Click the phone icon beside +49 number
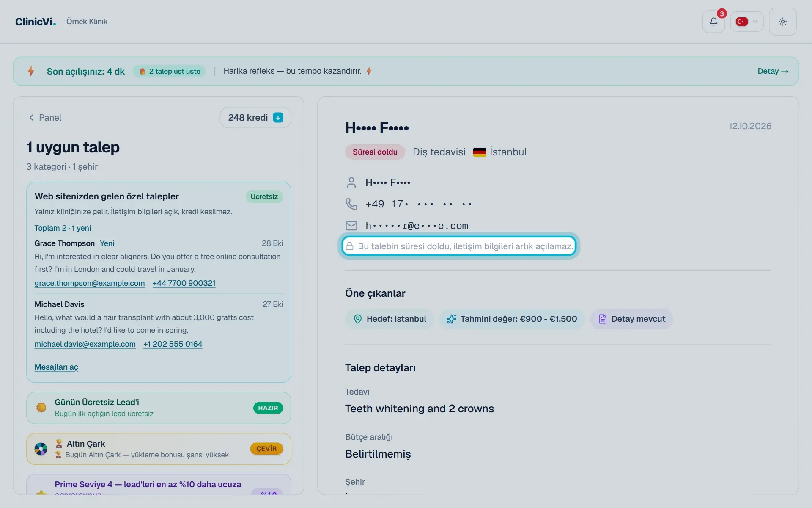 [351, 204]
